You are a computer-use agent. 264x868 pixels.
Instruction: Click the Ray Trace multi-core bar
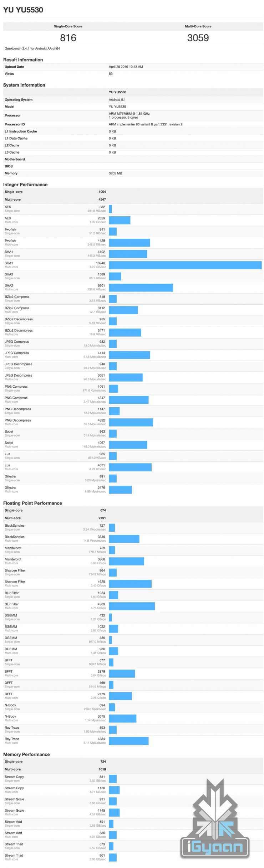pyautogui.click(x=128, y=741)
